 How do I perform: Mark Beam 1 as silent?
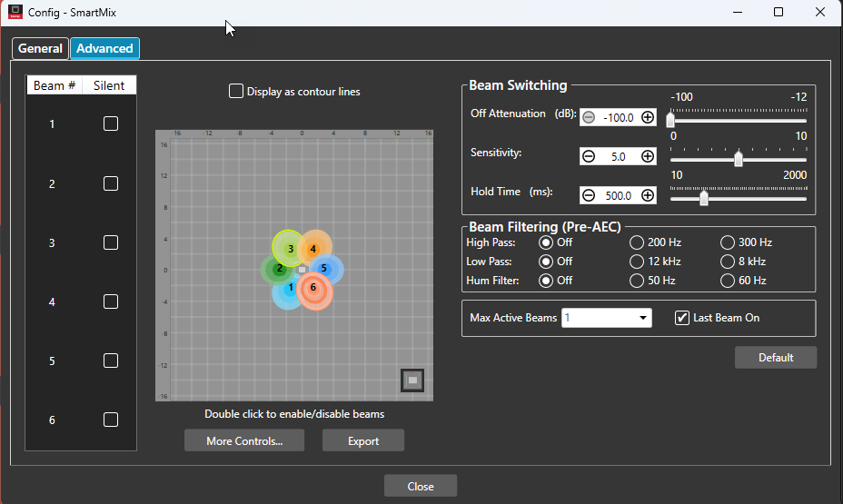pos(111,124)
